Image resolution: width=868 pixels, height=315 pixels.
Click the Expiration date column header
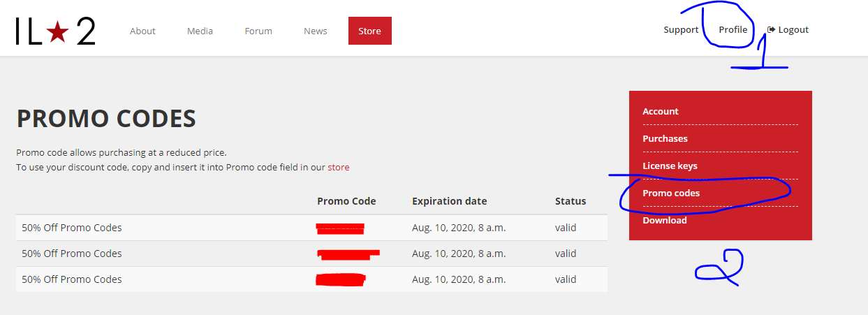tap(449, 201)
